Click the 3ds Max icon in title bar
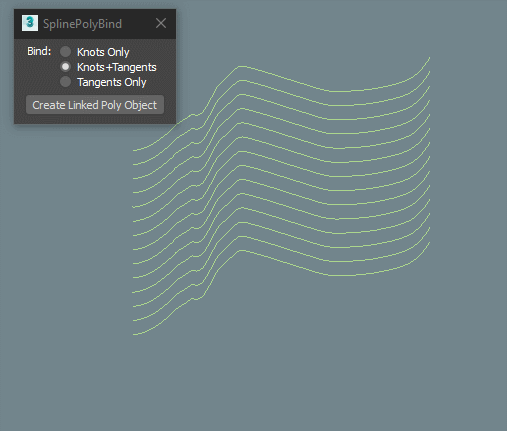Screen dimensions: 507x431 (x=30, y=23)
